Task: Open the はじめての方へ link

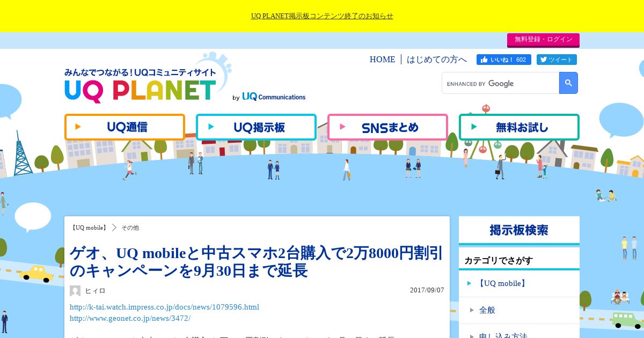Action: pos(437,60)
